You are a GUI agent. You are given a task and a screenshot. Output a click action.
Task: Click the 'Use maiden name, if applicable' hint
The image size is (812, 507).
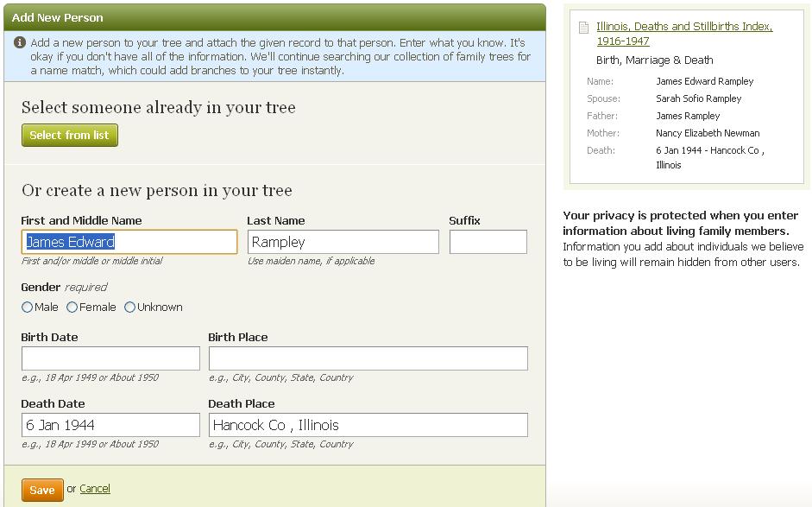click(x=311, y=262)
